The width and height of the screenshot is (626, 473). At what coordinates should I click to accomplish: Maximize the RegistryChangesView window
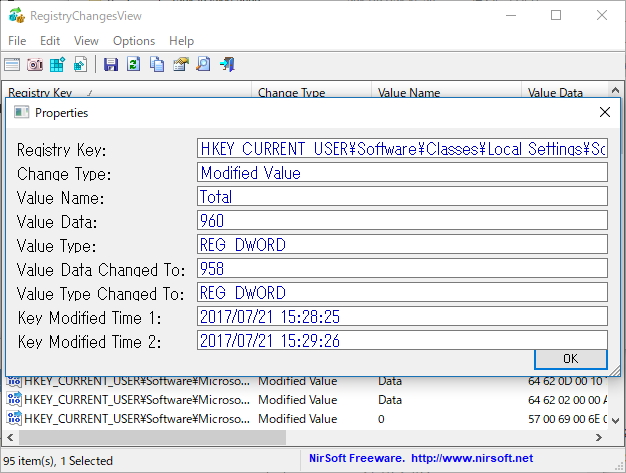pyautogui.click(x=556, y=16)
